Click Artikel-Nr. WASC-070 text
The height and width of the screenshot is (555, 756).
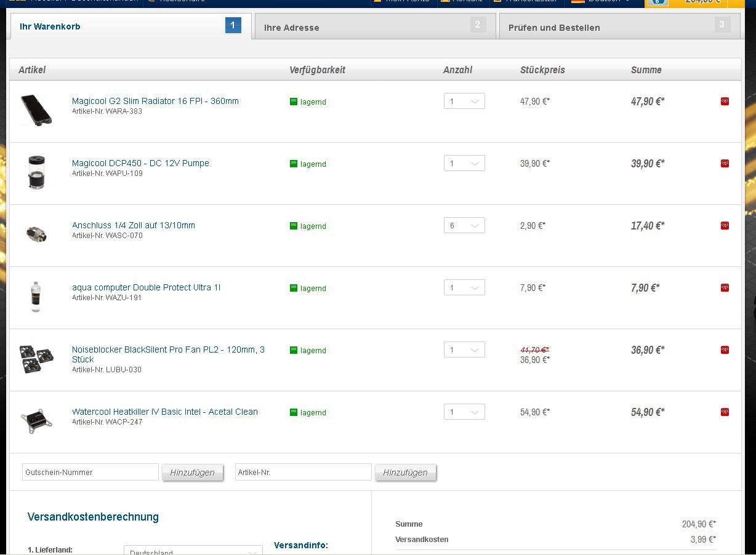coord(107,236)
